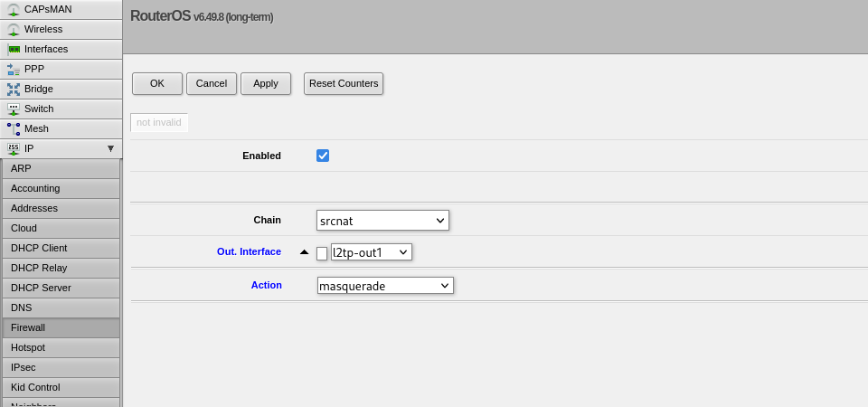Click the PPP menu icon

[x=14, y=69]
